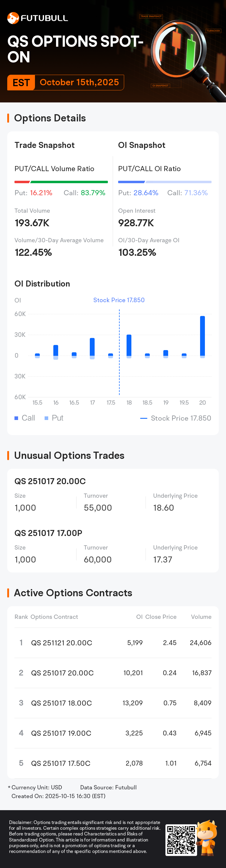Click the Close Price column header

pyautogui.click(x=161, y=617)
